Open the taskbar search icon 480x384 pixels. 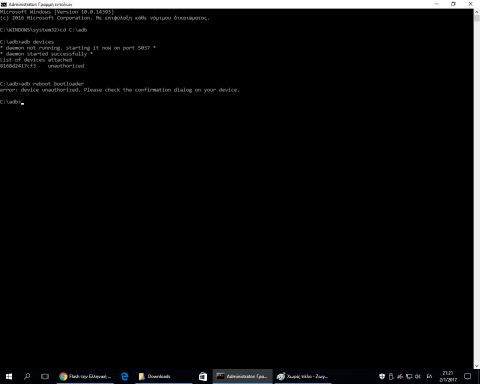(x=27, y=376)
